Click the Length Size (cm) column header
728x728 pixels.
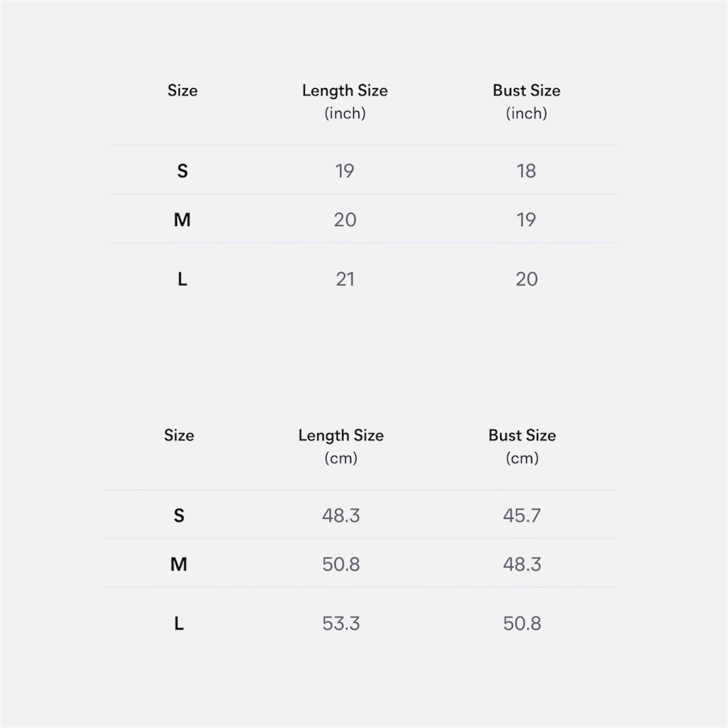[341, 446]
